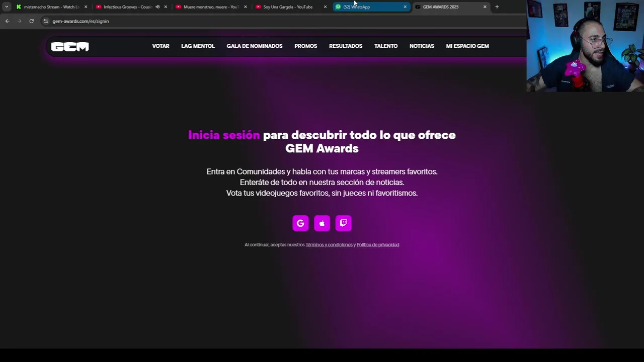Open the Política de privacidad link
This screenshot has width=644, height=362.
[378, 245]
